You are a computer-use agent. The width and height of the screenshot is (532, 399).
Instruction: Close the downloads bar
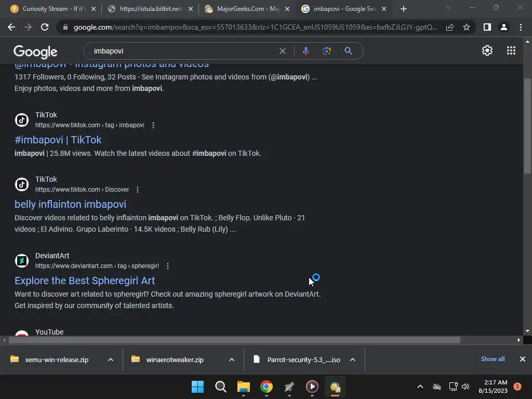pos(523,359)
